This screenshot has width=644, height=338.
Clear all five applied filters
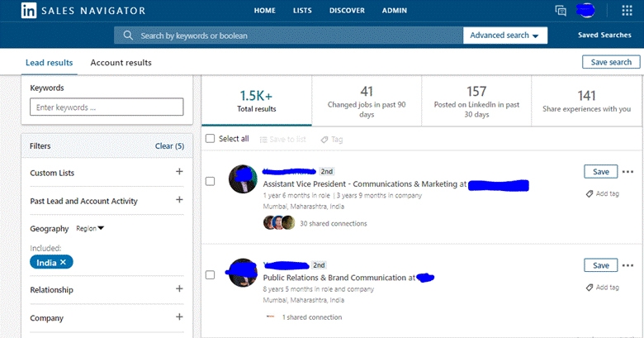click(x=169, y=146)
